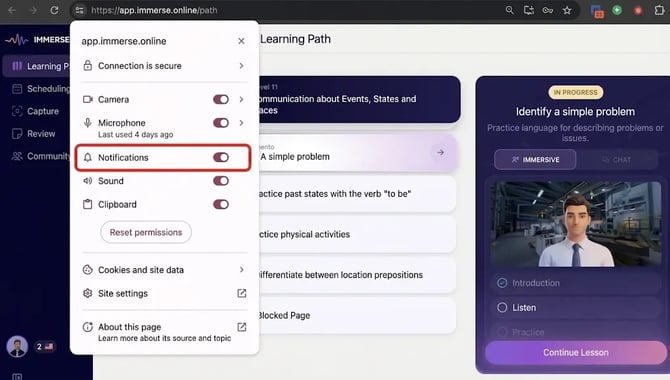Click the US flag language level badge
Screen dimensions: 670x380
coord(45,347)
